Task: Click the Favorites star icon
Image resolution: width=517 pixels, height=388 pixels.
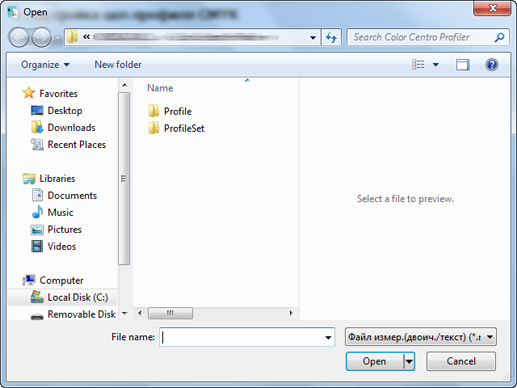Action: [x=29, y=93]
